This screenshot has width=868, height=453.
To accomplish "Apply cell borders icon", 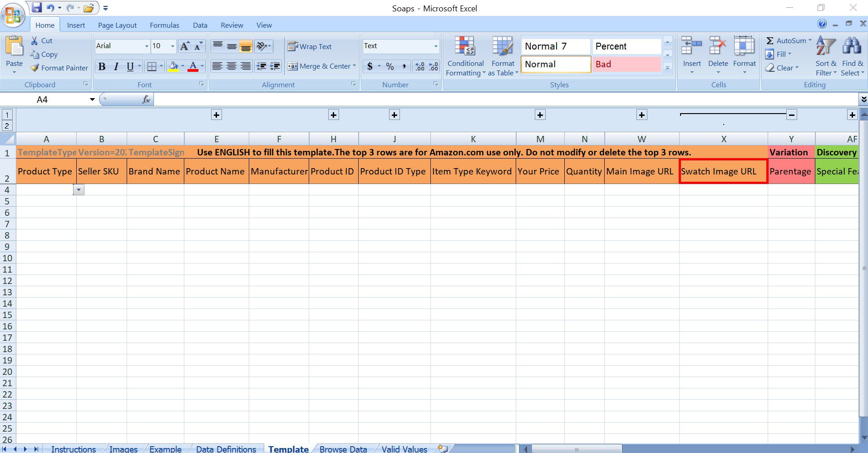I will [152, 66].
